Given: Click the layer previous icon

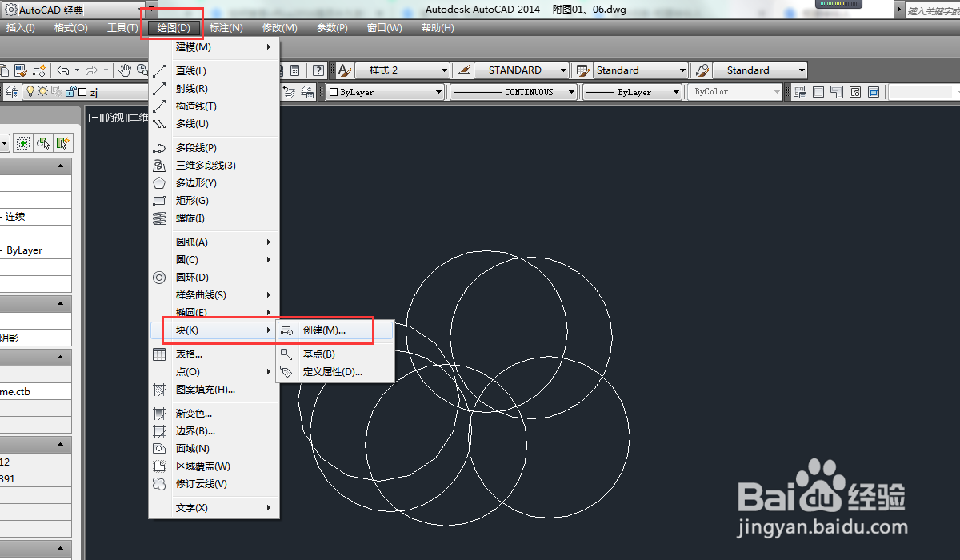Looking at the screenshot, I should click(x=288, y=92).
